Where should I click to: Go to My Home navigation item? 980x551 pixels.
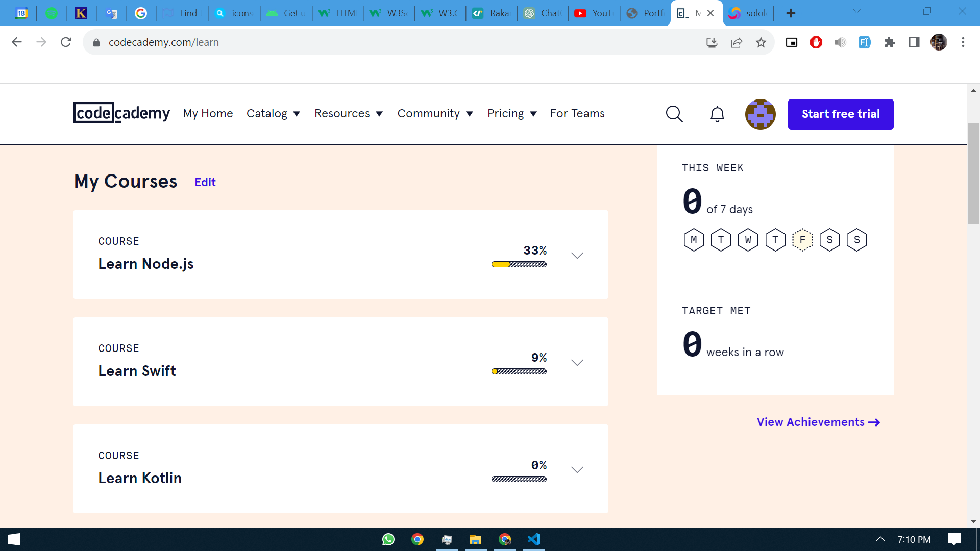coord(208,113)
